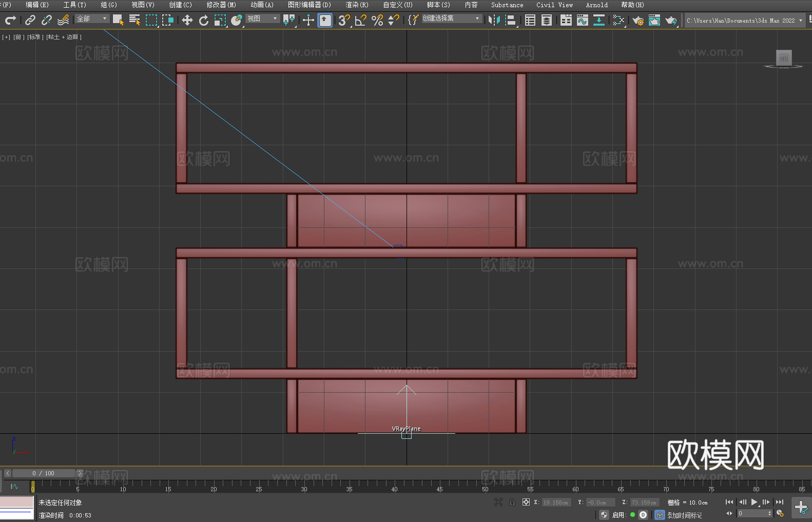Click the Mirror tool icon
The image size is (812, 522).
[494, 20]
